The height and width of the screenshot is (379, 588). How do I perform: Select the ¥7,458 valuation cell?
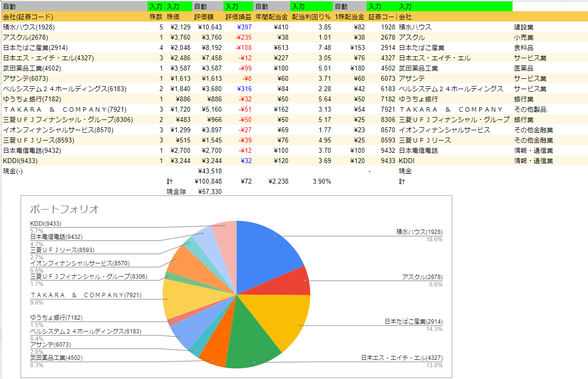pyautogui.click(x=207, y=58)
